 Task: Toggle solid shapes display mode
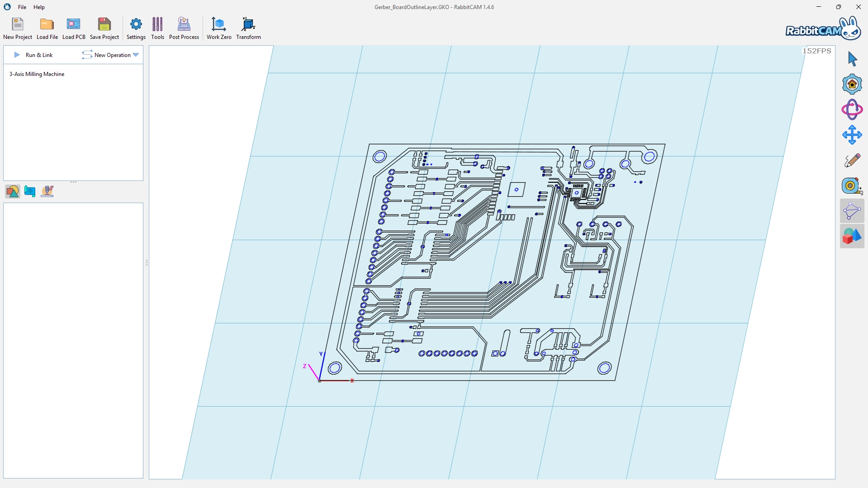852,236
